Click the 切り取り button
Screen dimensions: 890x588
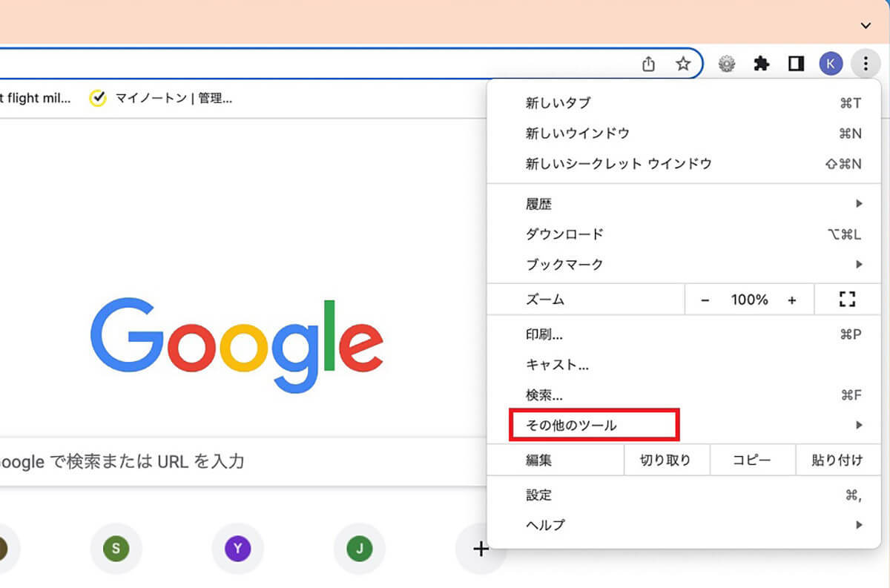pos(666,460)
